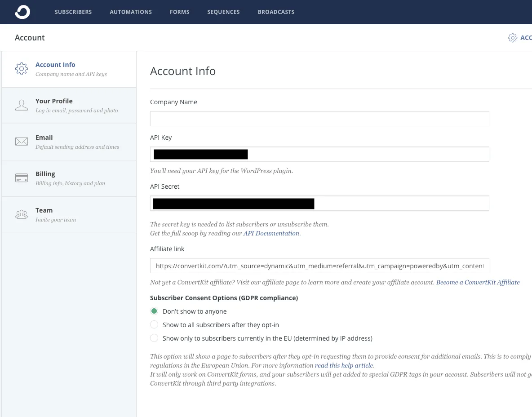This screenshot has height=417, width=532.
Task: Choose "Show to all subscribers after they opt-in"
Action: click(x=154, y=325)
